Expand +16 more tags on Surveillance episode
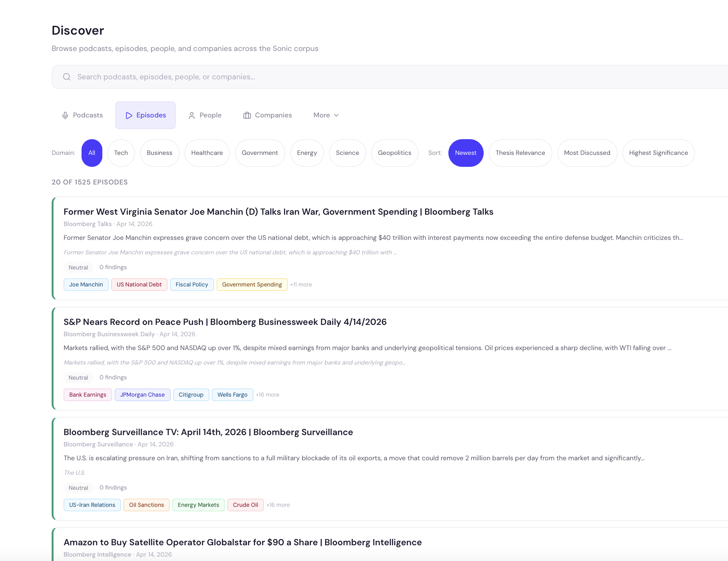Screen dimensions: 728x561 click(278, 505)
